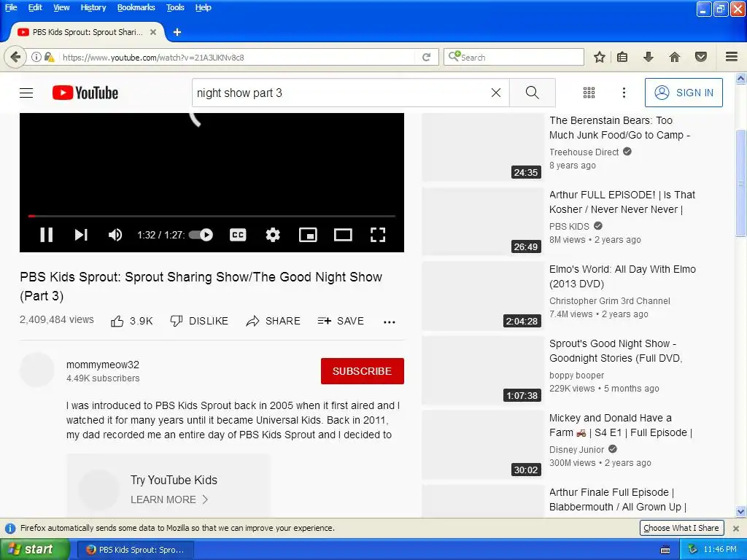Open the Bookmarks menu
The width and height of the screenshot is (747, 560).
click(136, 7)
